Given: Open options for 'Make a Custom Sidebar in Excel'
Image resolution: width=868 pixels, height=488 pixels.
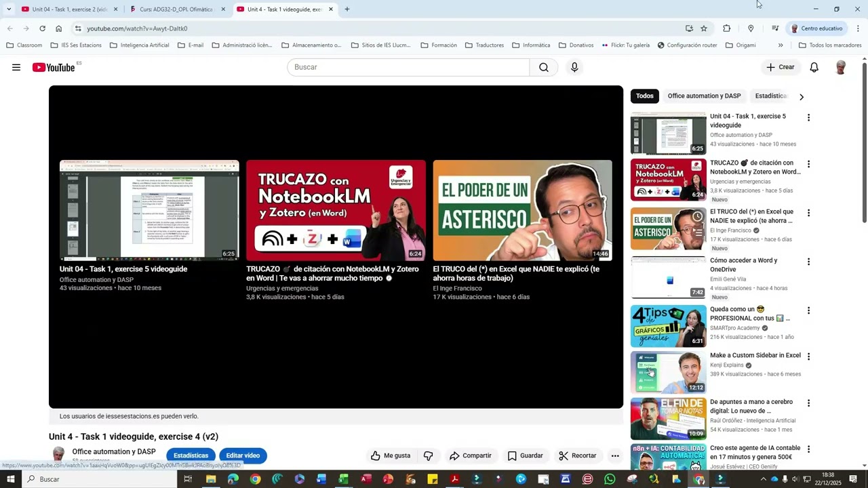Looking at the screenshot, I should coord(808,357).
